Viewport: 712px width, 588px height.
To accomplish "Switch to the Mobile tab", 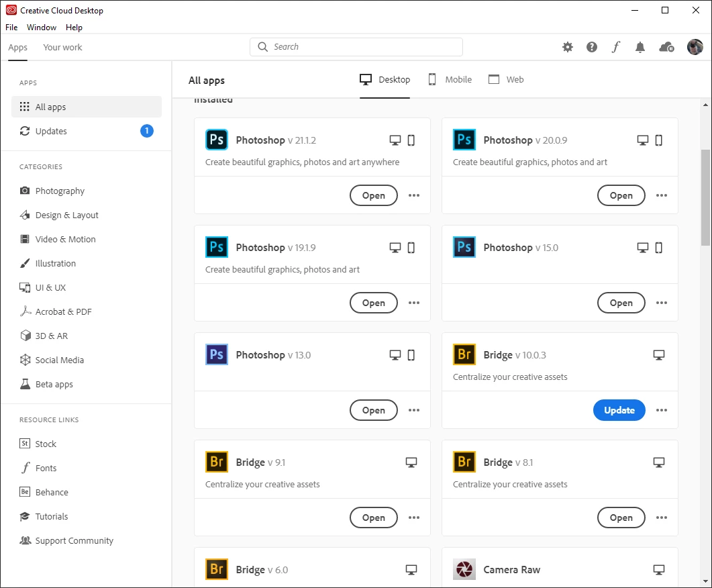I will (x=450, y=79).
